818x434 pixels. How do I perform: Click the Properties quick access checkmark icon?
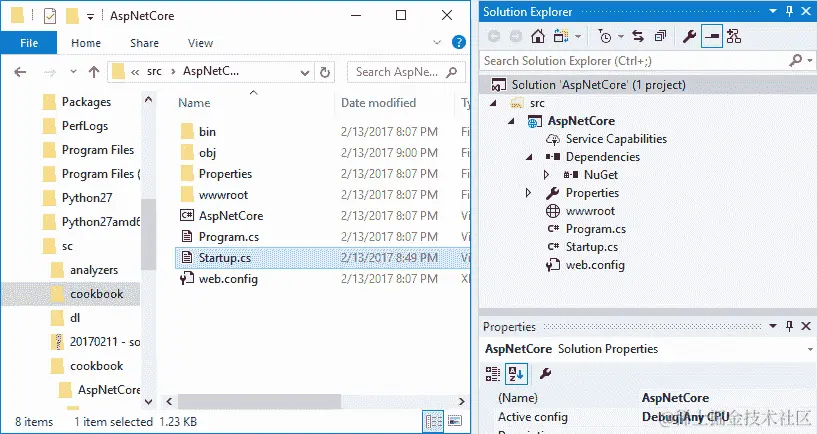click(50, 16)
